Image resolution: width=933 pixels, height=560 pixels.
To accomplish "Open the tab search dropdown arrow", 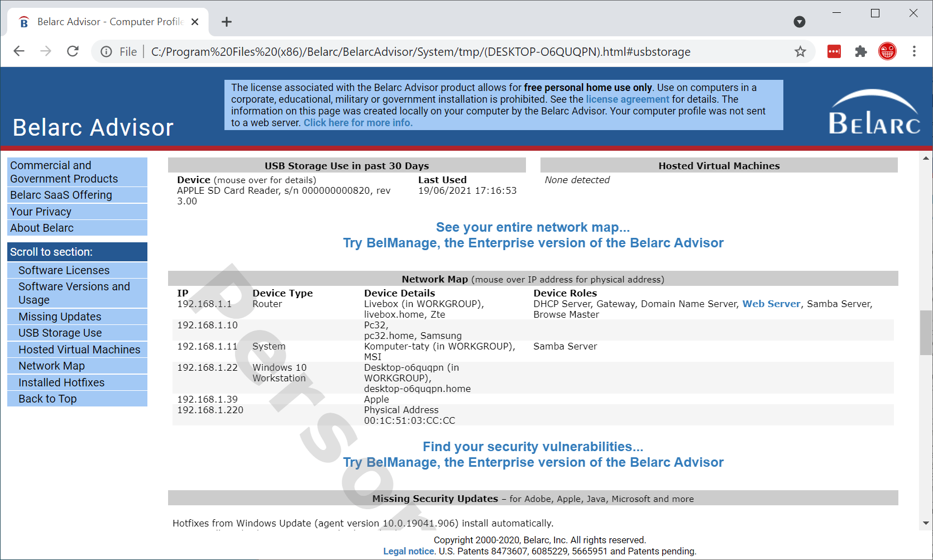I will point(800,22).
